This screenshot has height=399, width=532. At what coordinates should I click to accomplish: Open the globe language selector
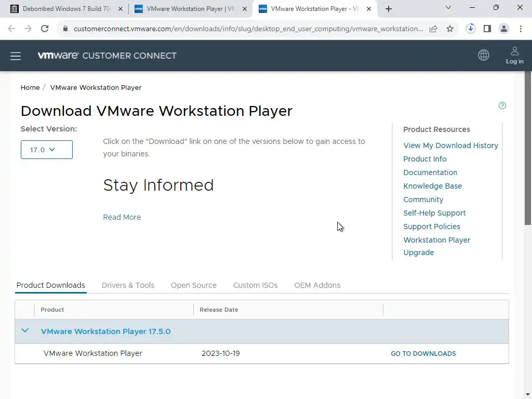(x=484, y=55)
